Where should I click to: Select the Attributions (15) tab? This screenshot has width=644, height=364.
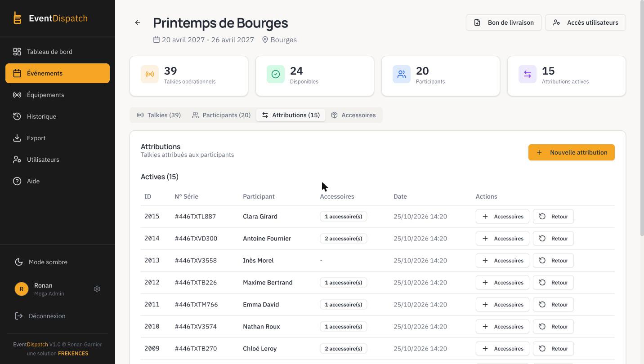coord(291,115)
